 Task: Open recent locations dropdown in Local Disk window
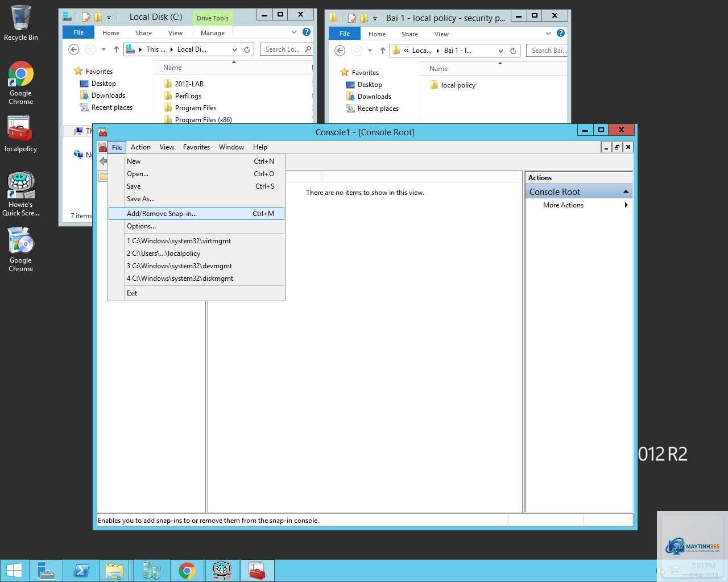pos(104,49)
